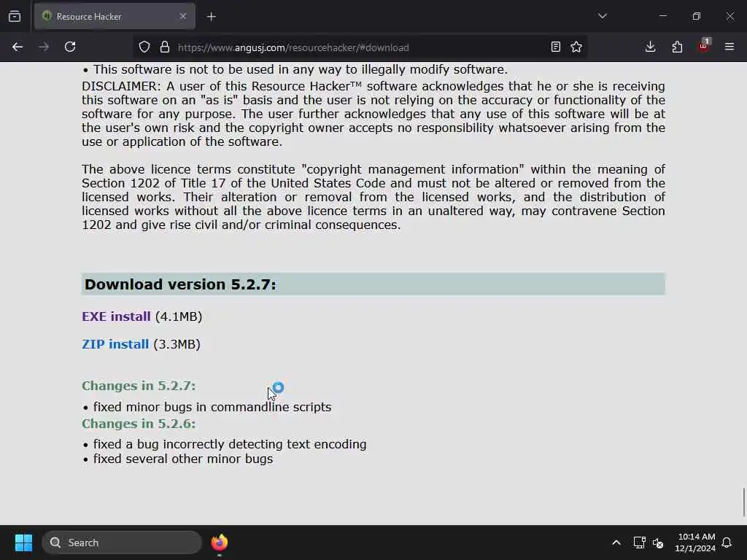Click the page vertical scrollbar thumb

(x=743, y=502)
